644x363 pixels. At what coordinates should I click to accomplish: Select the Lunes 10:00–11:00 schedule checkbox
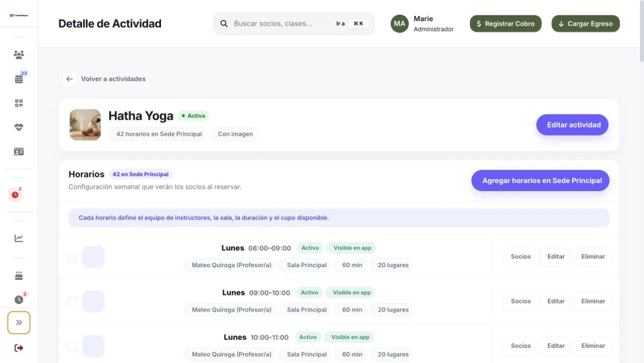72,347
